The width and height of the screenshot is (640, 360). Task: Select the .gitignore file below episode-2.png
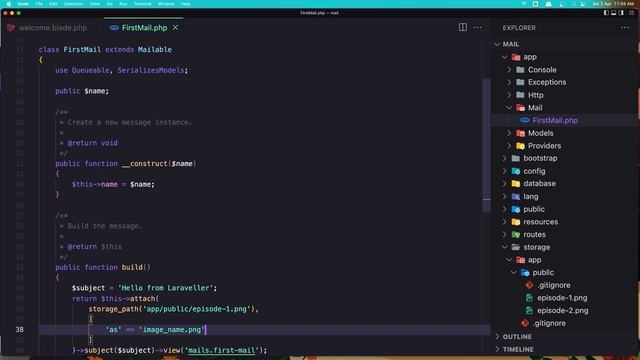click(x=549, y=323)
